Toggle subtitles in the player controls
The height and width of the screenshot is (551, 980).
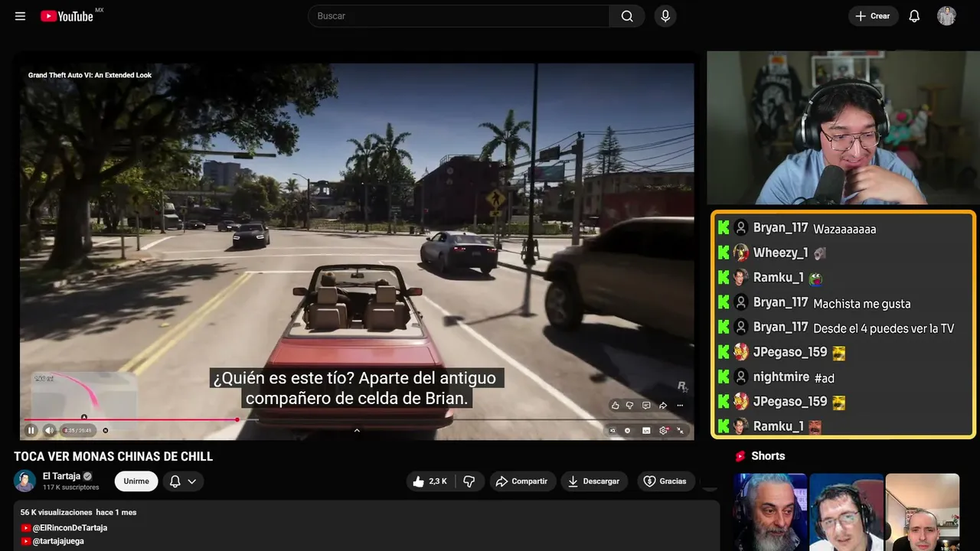646,430
